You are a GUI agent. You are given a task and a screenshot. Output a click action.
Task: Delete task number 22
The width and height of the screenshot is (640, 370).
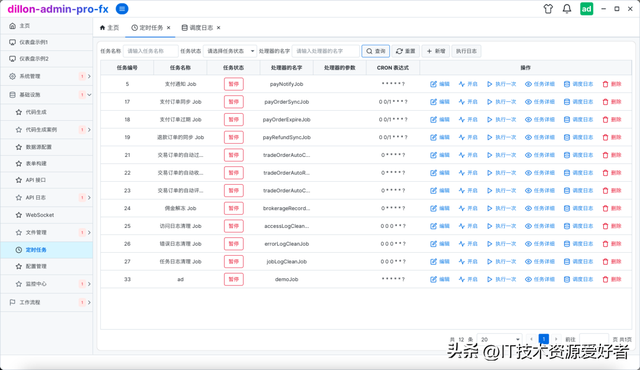point(612,173)
